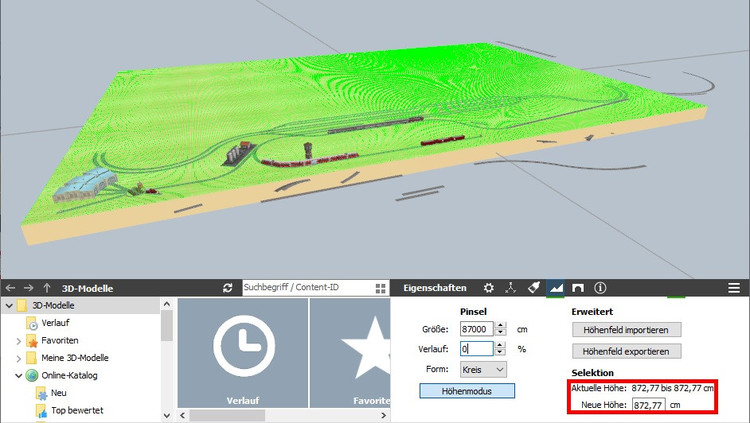
Task: Collapse the Online-Katalog tree node
Action: 18,376
